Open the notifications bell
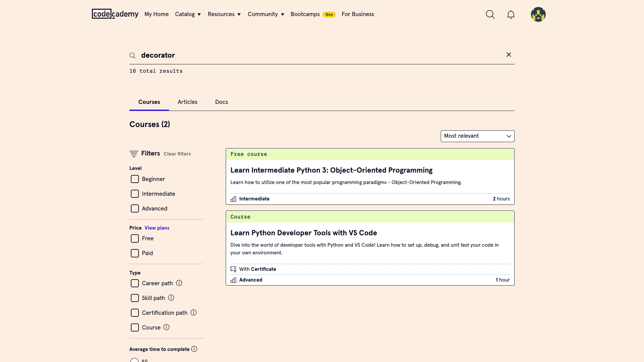644x362 pixels. 511,14
